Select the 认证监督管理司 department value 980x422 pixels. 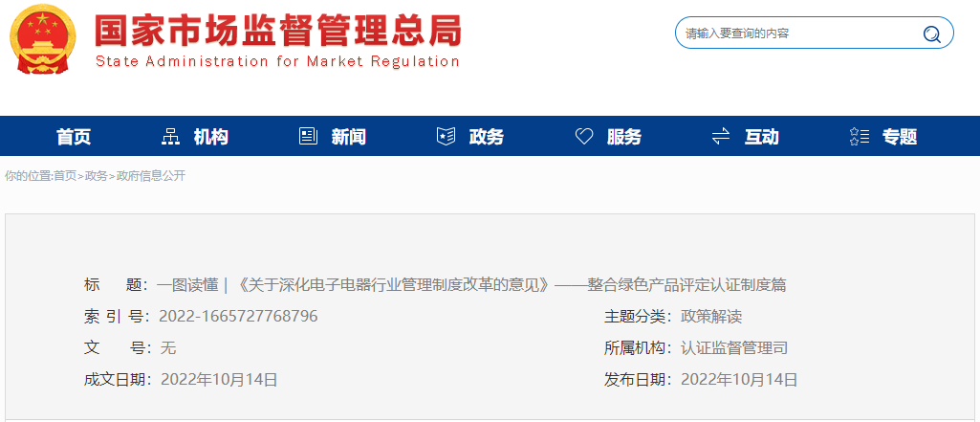pos(734,347)
